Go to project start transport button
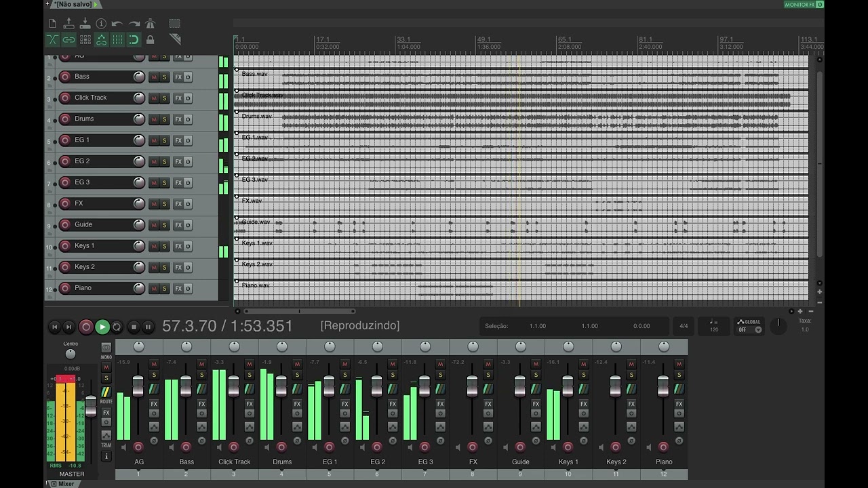Screen dimensions: 868x488 click(55, 327)
